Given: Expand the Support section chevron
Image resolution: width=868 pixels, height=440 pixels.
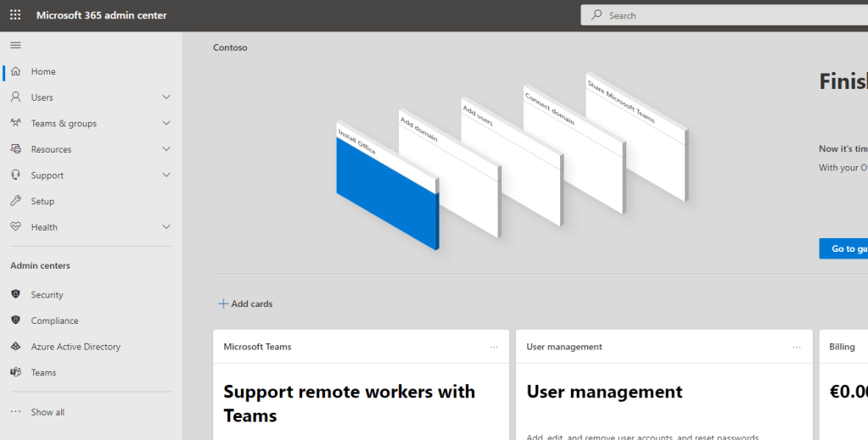Looking at the screenshot, I should (166, 175).
